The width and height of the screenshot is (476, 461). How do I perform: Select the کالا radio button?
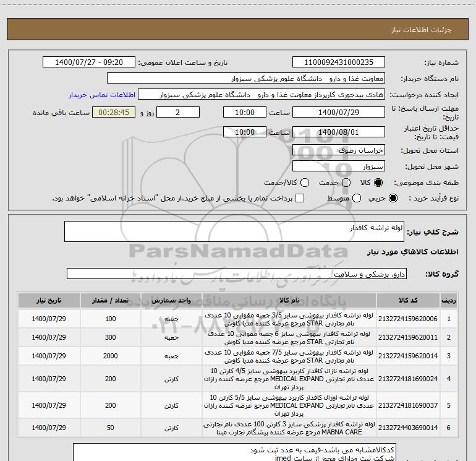click(x=378, y=183)
